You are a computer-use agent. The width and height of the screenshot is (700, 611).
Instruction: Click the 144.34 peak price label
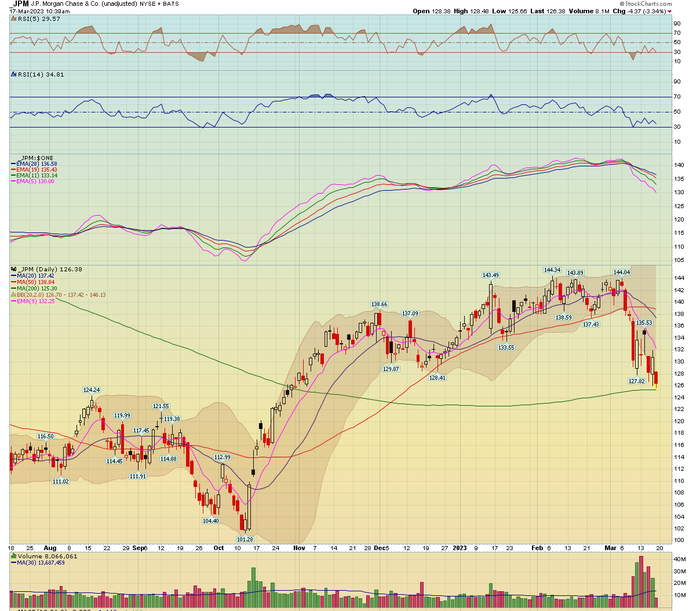pos(552,270)
